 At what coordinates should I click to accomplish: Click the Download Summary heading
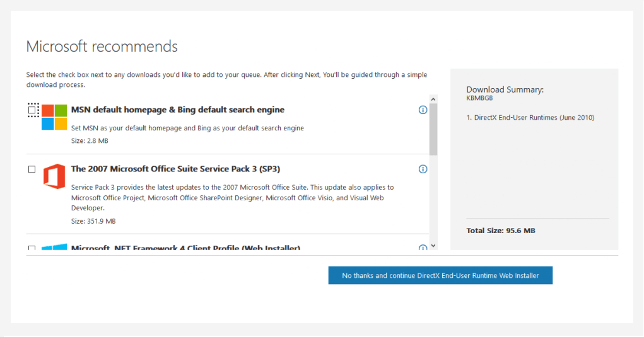505,90
